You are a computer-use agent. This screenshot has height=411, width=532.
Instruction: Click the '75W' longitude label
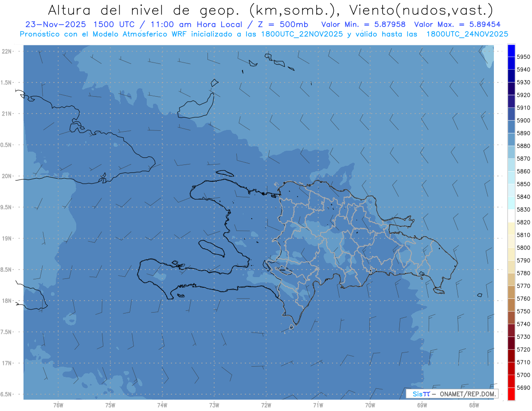pos(110,405)
